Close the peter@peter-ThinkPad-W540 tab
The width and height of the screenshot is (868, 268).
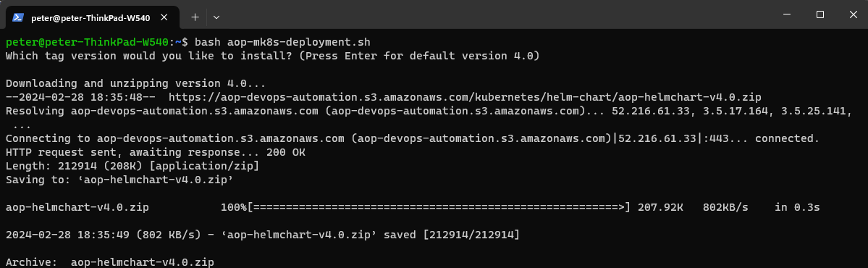click(164, 17)
